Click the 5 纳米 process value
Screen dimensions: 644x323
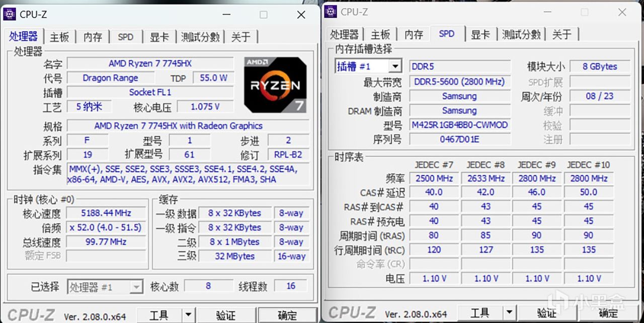[x=89, y=106]
